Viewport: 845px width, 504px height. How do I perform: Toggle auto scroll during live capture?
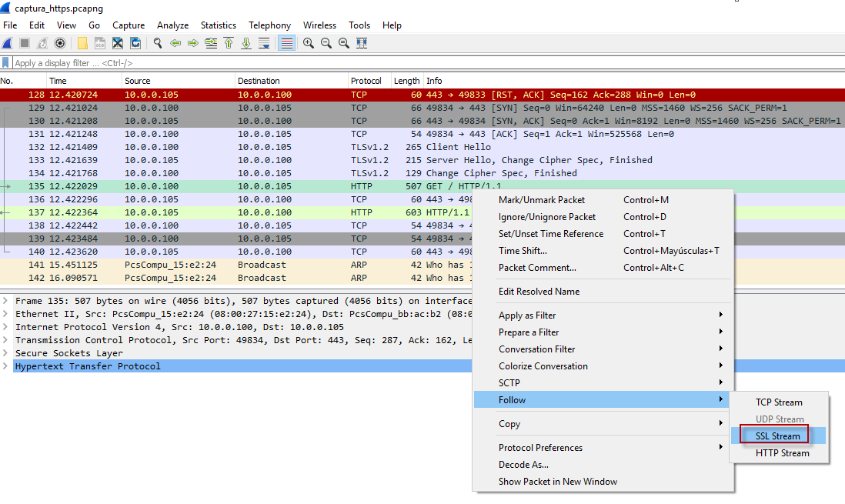(x=263, y=43)
